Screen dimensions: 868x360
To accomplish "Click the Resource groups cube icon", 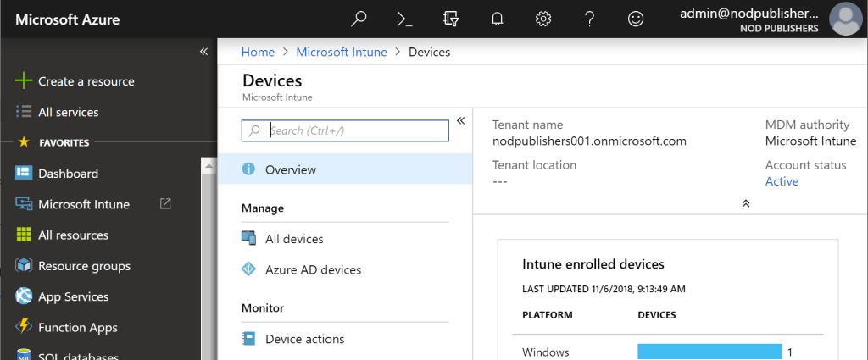I will (24, 266).
